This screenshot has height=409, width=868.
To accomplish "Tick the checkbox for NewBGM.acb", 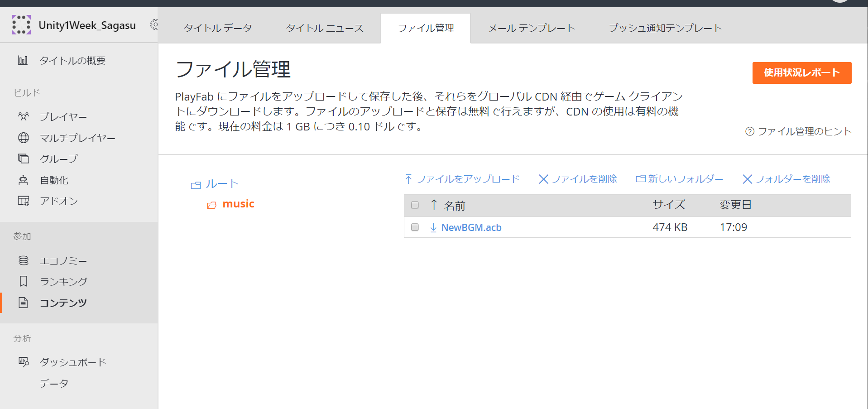I will point(415,227).
